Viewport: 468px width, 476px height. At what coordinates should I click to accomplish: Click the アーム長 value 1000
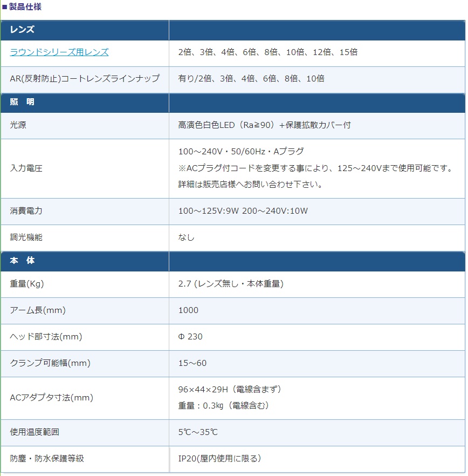188,310
